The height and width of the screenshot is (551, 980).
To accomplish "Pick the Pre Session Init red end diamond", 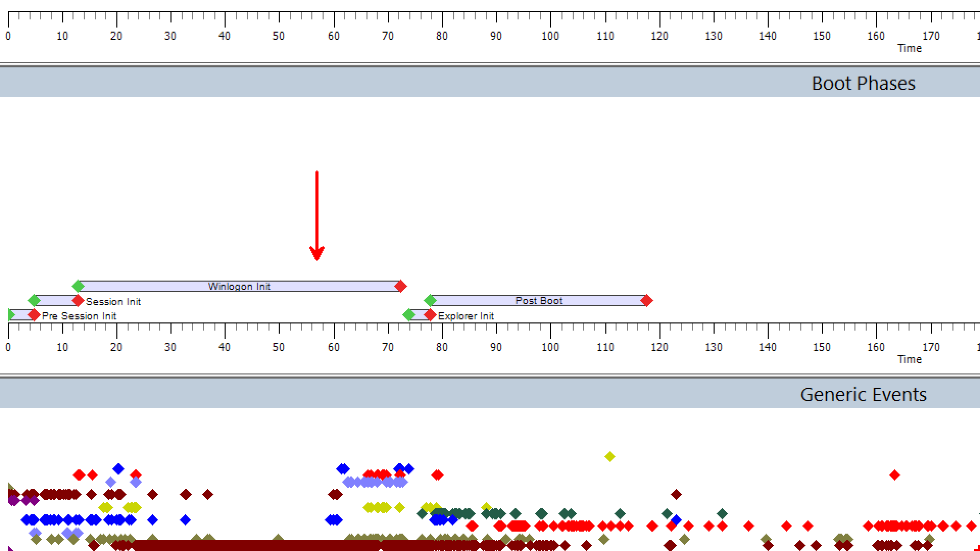I will click(34, 315).
